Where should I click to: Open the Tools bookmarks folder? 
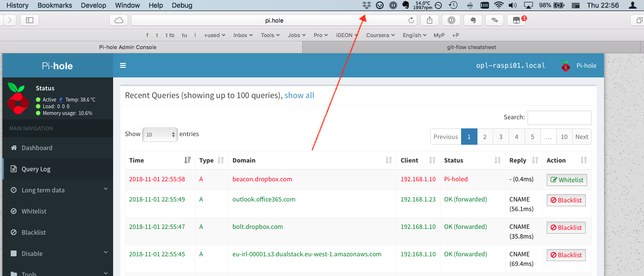point(270,35)
